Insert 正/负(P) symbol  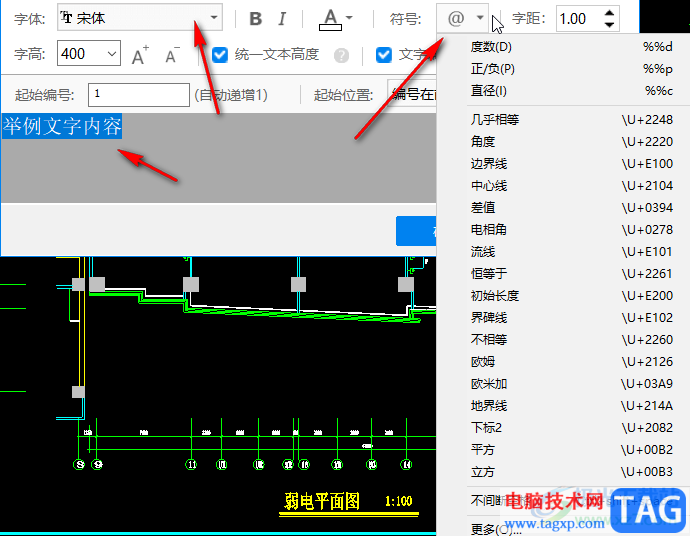[571, 69]
